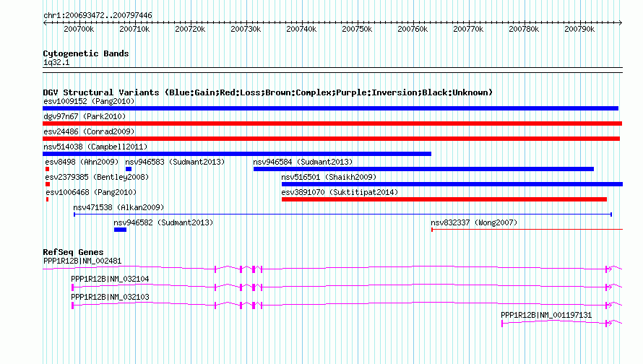This screenshot has width=643, height=364.
Task: Click the 200730k ruler mark
Action: pos(246,29)
